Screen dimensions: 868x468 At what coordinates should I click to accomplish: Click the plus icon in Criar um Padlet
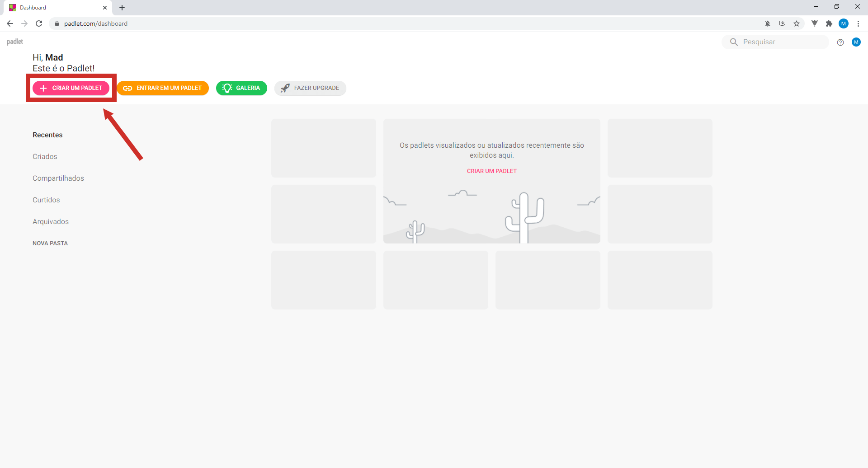[43, 88]
